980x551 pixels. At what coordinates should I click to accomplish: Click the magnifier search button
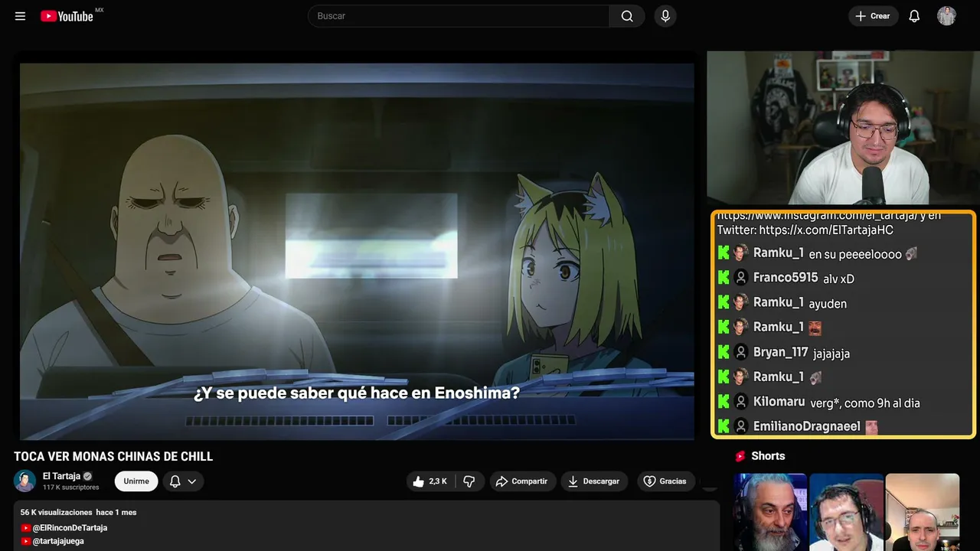pyautogui.click(x=627, y=16)
